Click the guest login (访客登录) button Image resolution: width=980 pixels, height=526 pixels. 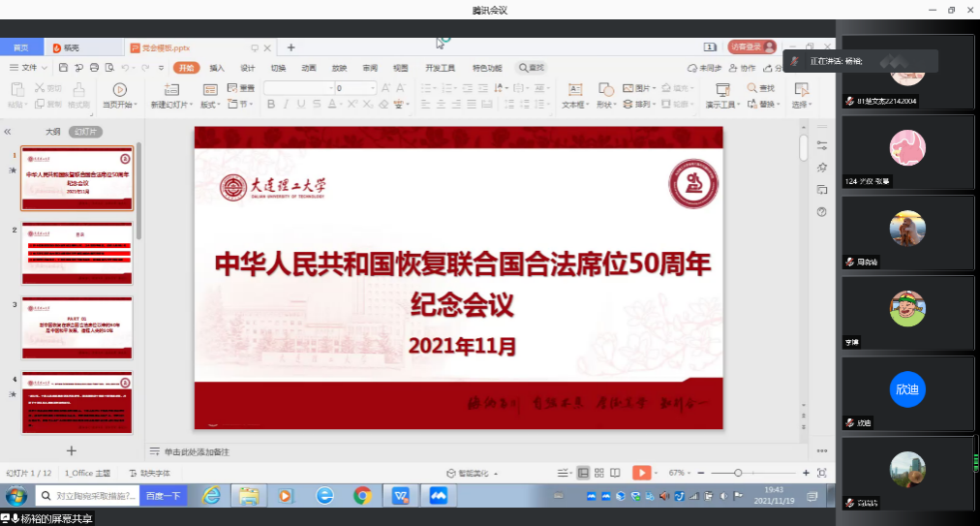tap(751, 46)
